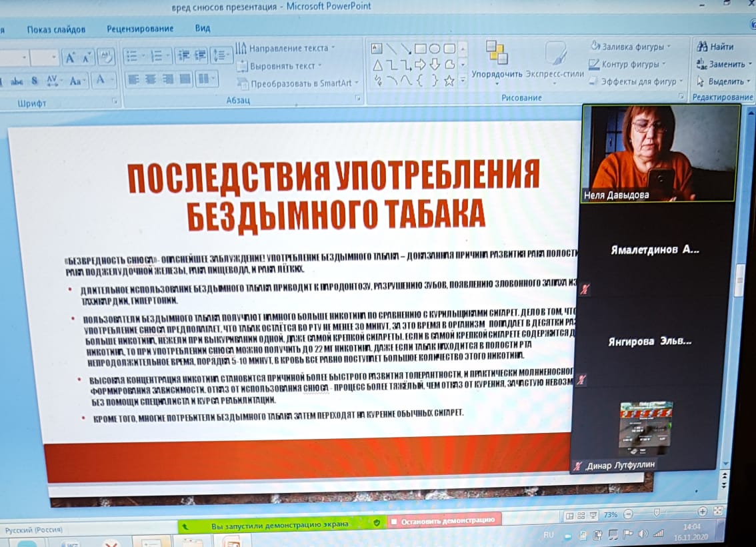Viewport: 756px width, 547px height.
Task: Pick the oval shape tool
Action: 435,48
